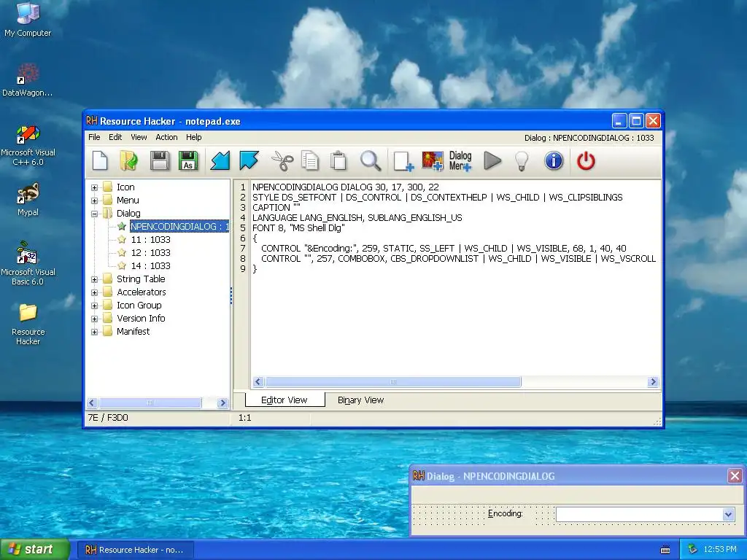Click the Dialog folder label

tap(128, 214)
